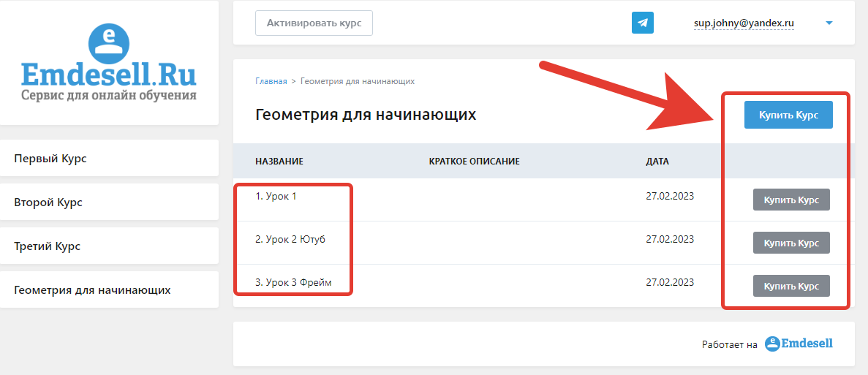Screen dimensions: 868x375
Task: Click the ДАТА column header
Action: tap(657, 162)
